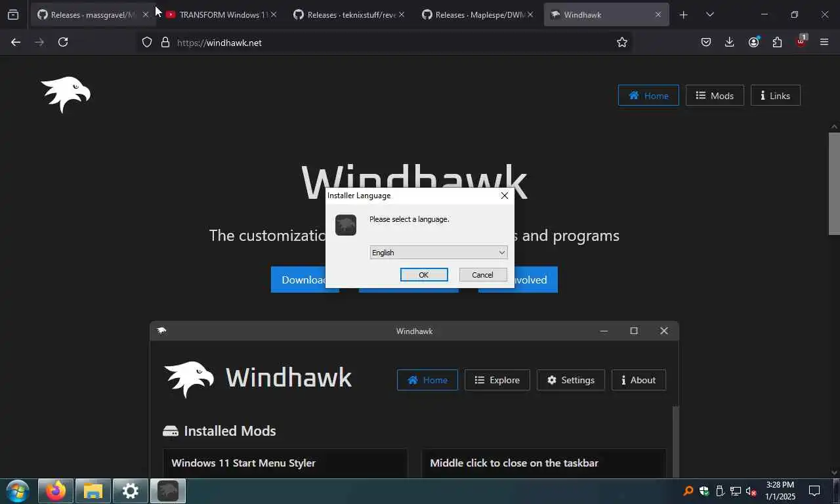
Task: Click the Home button in Windhawk app preview
Action: pos(427,380)
